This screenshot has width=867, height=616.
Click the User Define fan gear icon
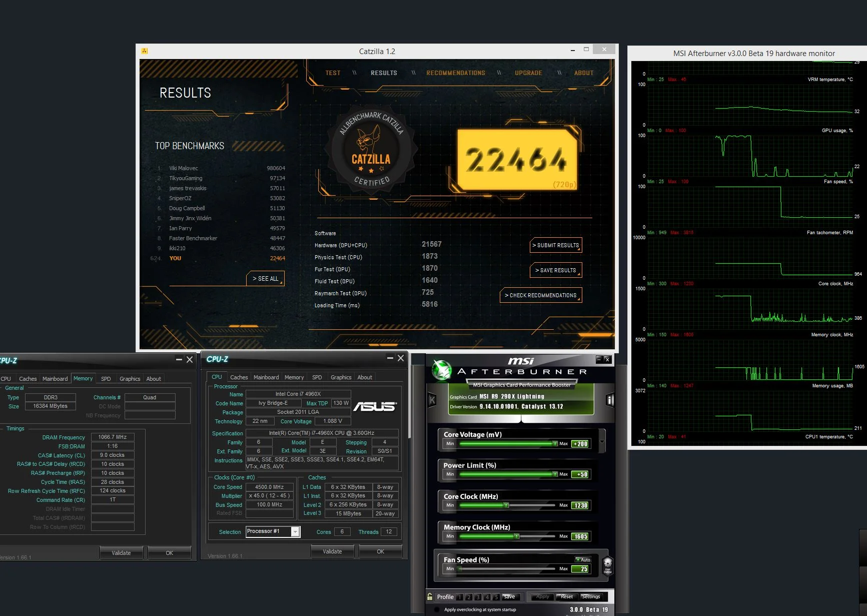pos(607,566)
